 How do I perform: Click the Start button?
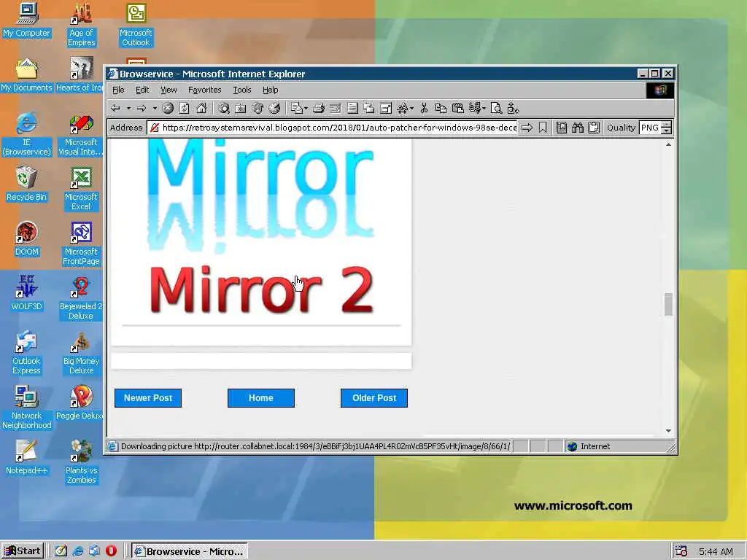tap(23, 551)
